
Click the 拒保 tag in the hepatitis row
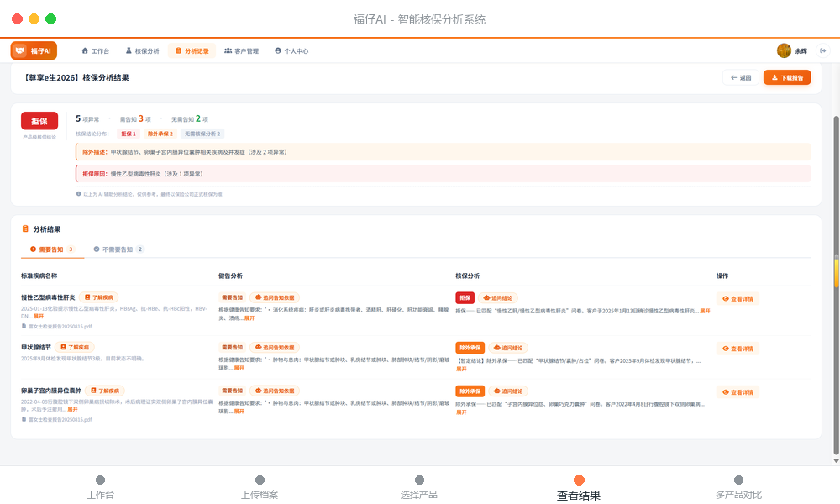465,298
